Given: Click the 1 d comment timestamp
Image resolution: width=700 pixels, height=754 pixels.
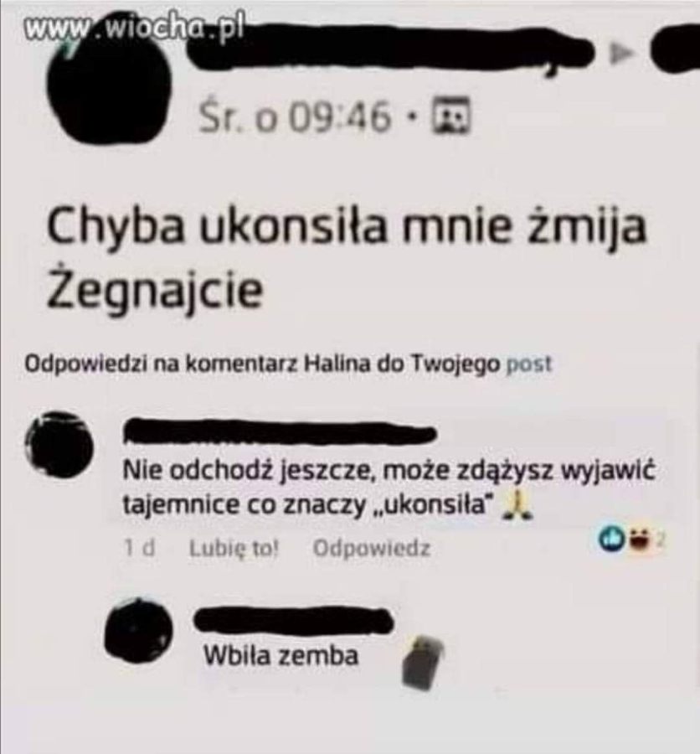Looking at the screenshot, I should point(139,548).
